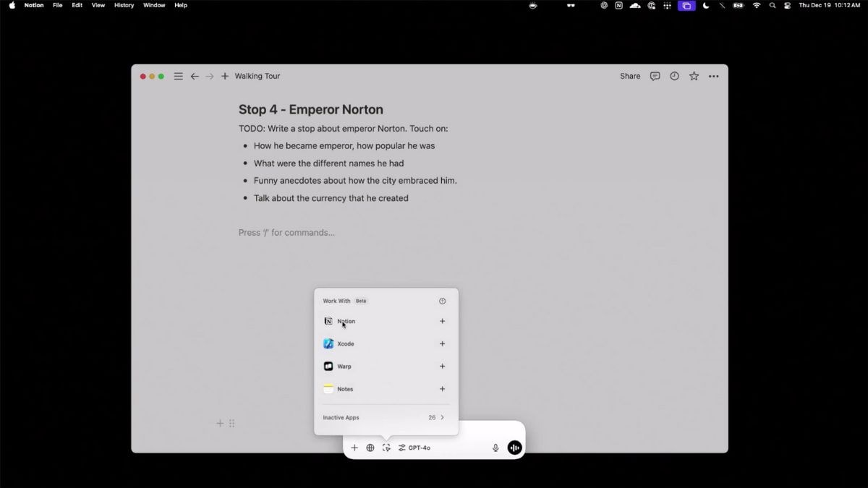Click bullet 'Talk about the currency that he created'
Viewport: 868px width, 488px height.
331,198
